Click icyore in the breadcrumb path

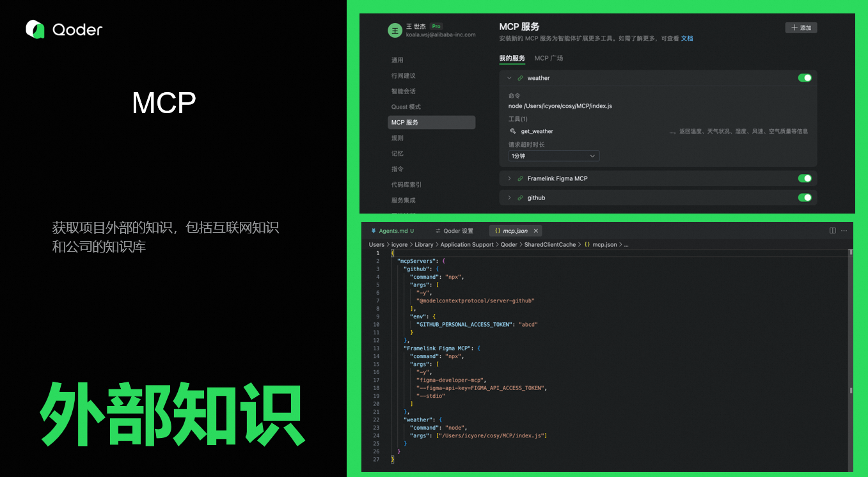coord(399,244)
